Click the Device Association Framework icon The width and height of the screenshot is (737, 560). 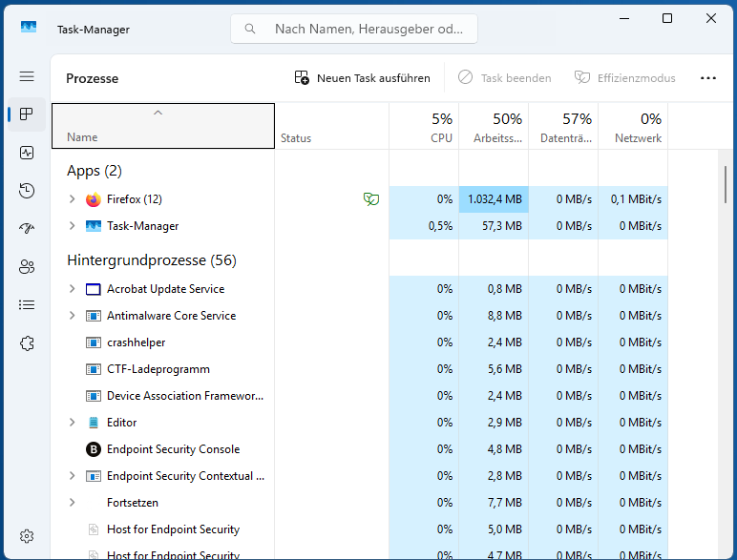click(94, 396)
